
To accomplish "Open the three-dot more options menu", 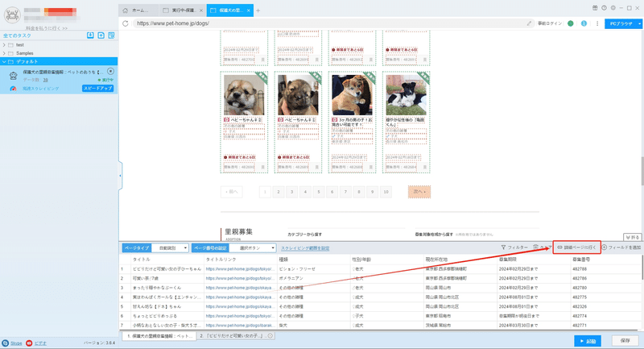I will [597, 23].
